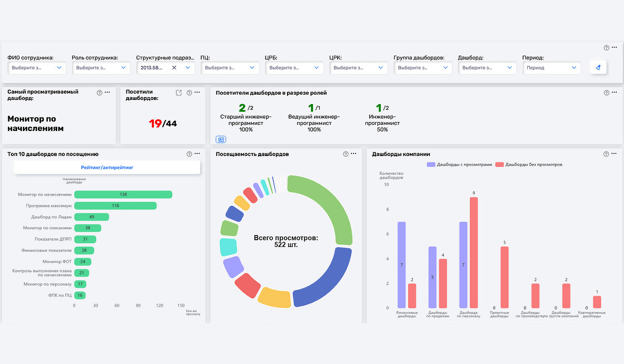Toggle Дашборды с просмотрами legend series
This screenshot has width=624, height=364.
[459, 164]
